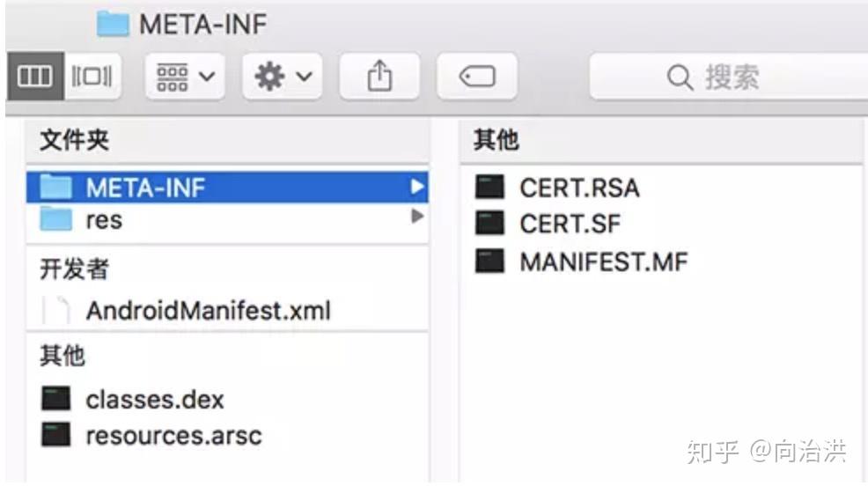
Task: Expand the META-INF folder arrow
Action: [417, 188]
